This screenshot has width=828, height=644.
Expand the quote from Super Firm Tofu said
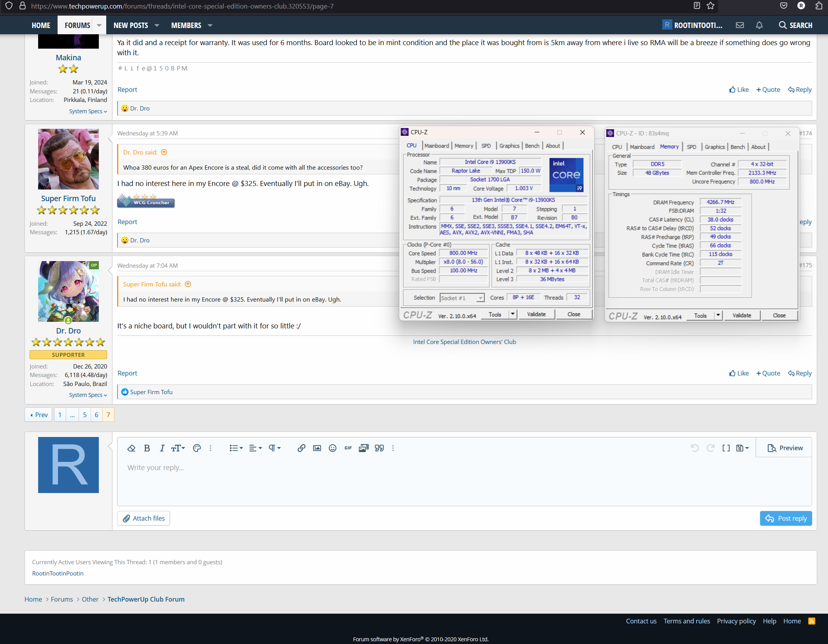188,284
